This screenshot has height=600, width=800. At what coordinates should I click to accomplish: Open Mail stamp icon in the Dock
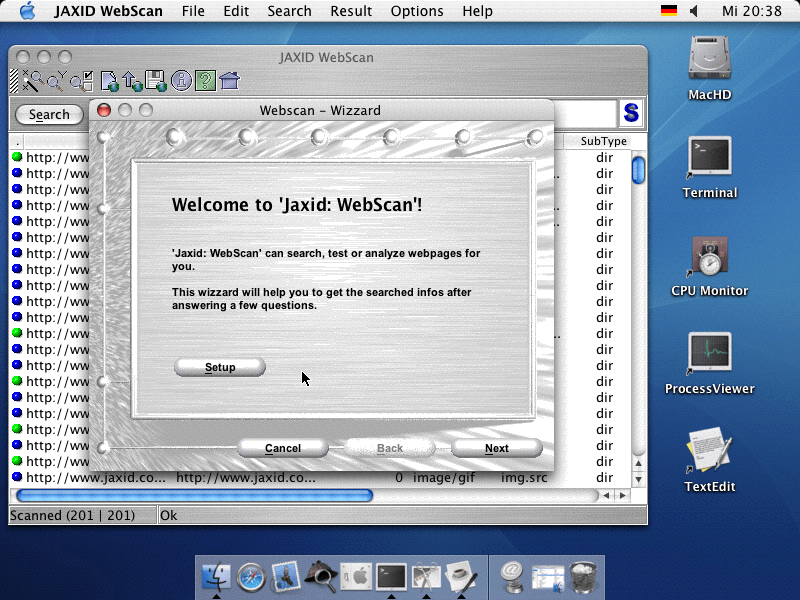pos(286,578)
